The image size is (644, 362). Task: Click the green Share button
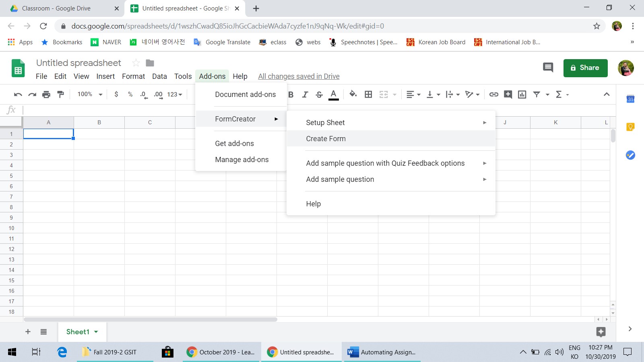click(585, 68)
